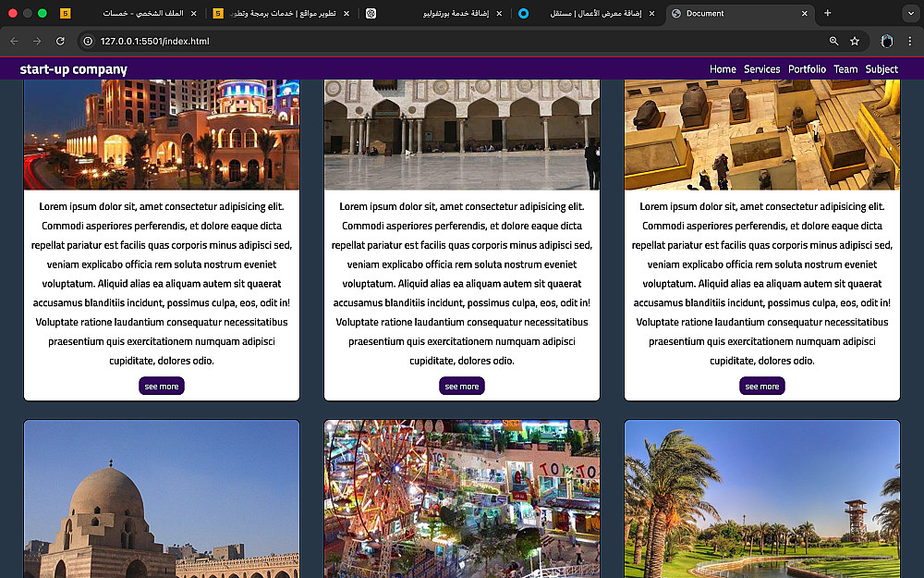The height and width of the screenshot is (578, 924).
Task: Click the browser back arrow
Action: (14, 42)
